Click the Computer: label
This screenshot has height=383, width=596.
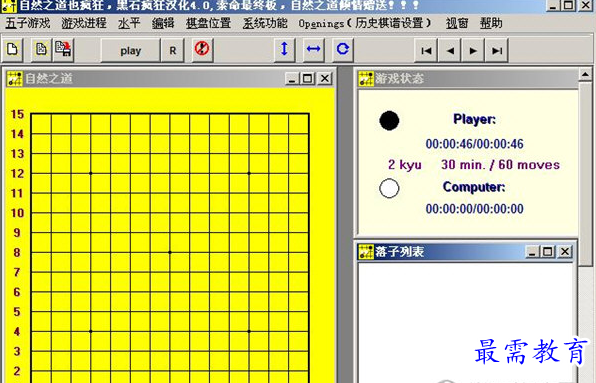pyautogui.click(x=474, y=187)
